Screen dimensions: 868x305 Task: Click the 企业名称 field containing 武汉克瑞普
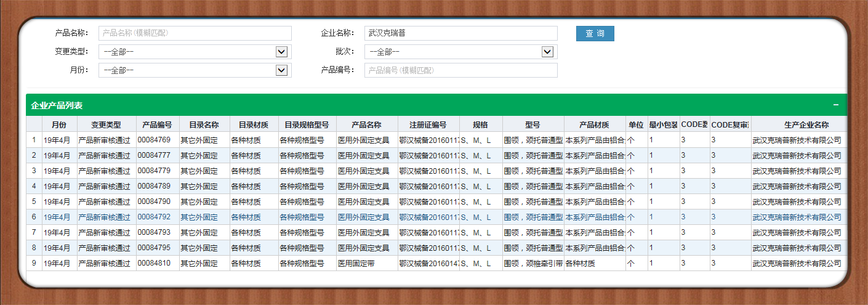tap(460, 33)
